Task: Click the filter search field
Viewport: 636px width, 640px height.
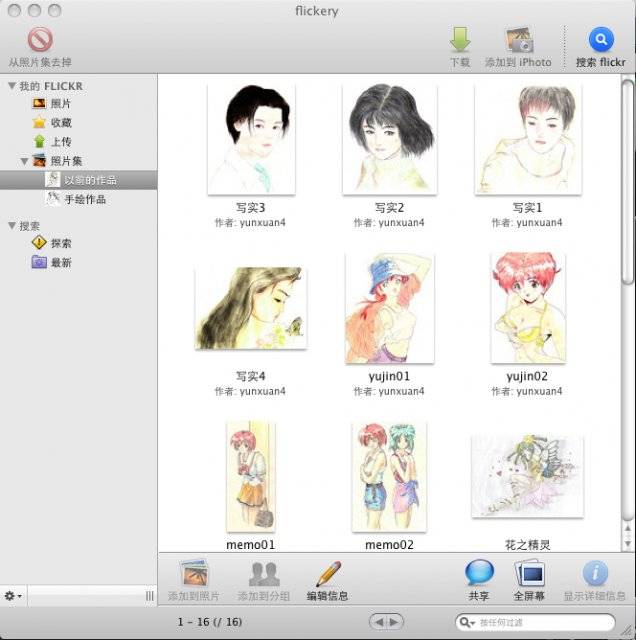Action: 545,622
